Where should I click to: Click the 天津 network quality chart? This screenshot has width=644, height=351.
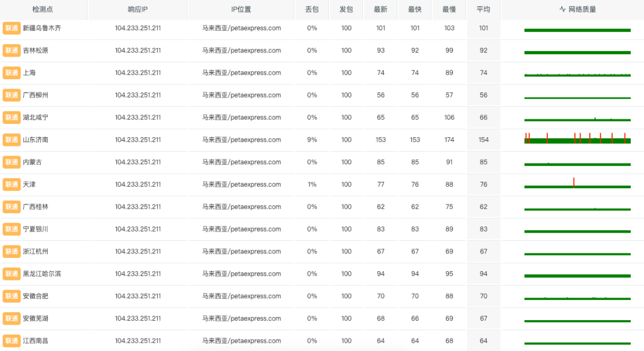(x=577, y=184)
